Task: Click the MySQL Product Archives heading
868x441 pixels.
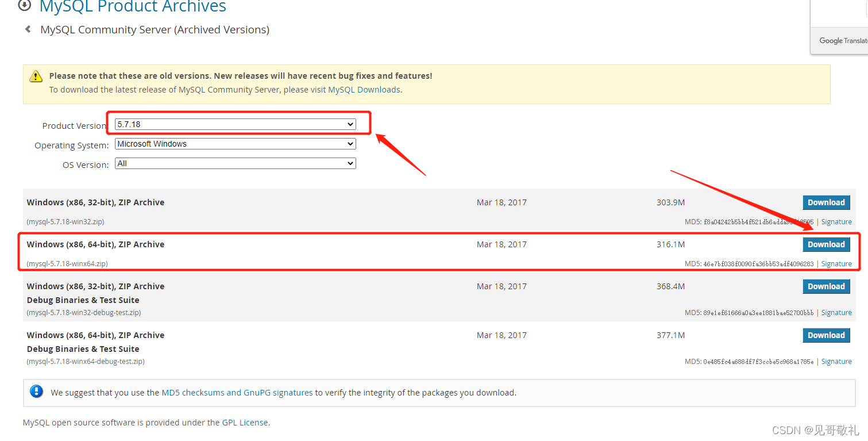Action: tap(133, 7)
